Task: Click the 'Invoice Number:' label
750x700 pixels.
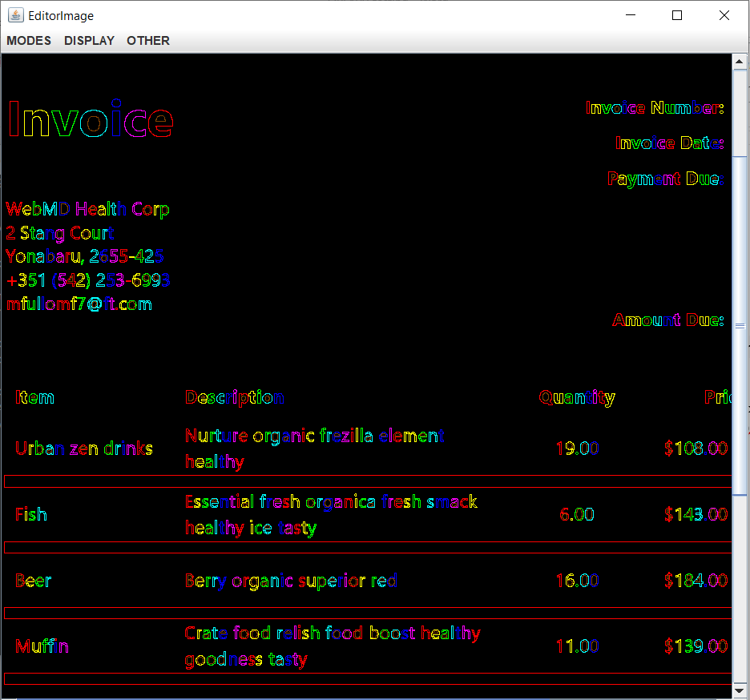Action: 655,108
